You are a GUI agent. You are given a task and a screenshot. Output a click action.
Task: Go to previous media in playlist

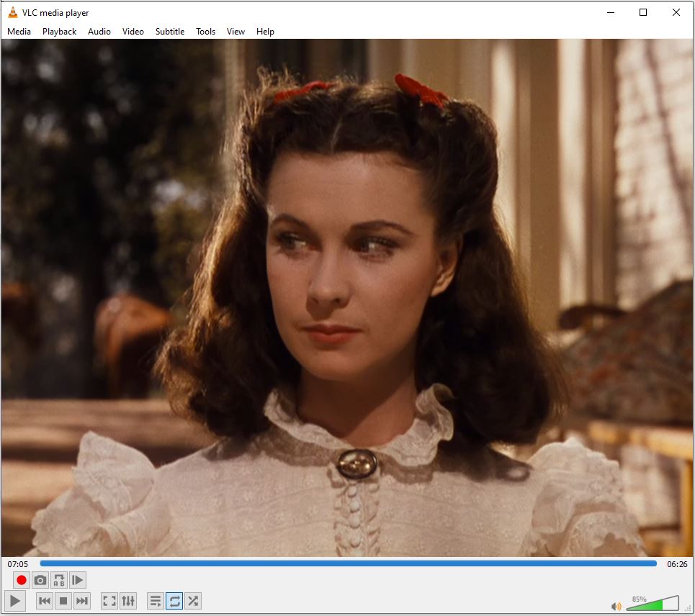coord(45,601)
